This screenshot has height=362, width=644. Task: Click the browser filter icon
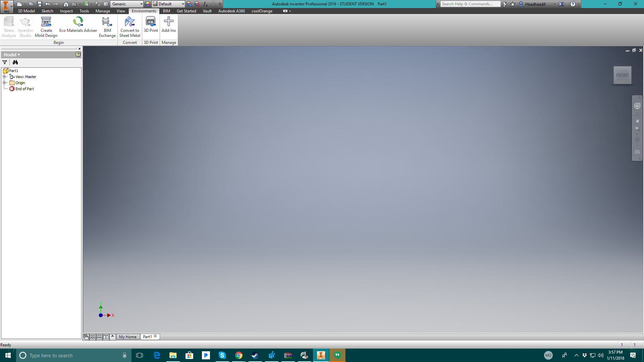(x=5, y=62)
